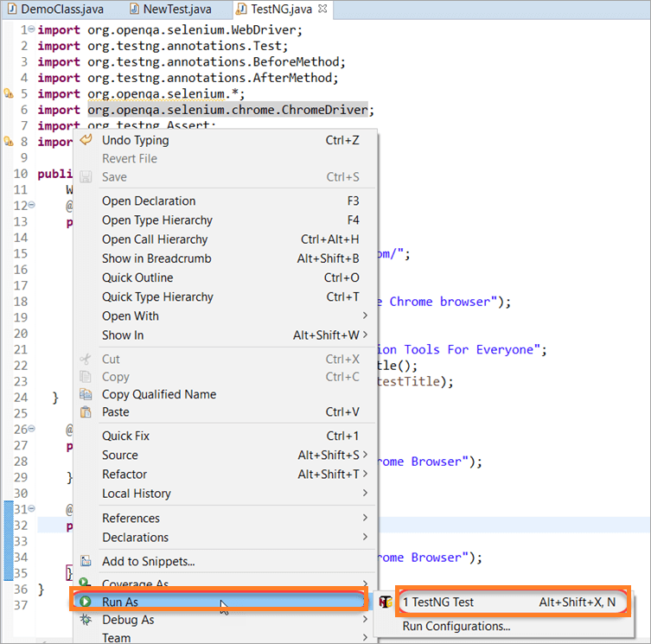Click the warning marker on line 5
This screenshot has height=644, width=651.
click(8, 94)
